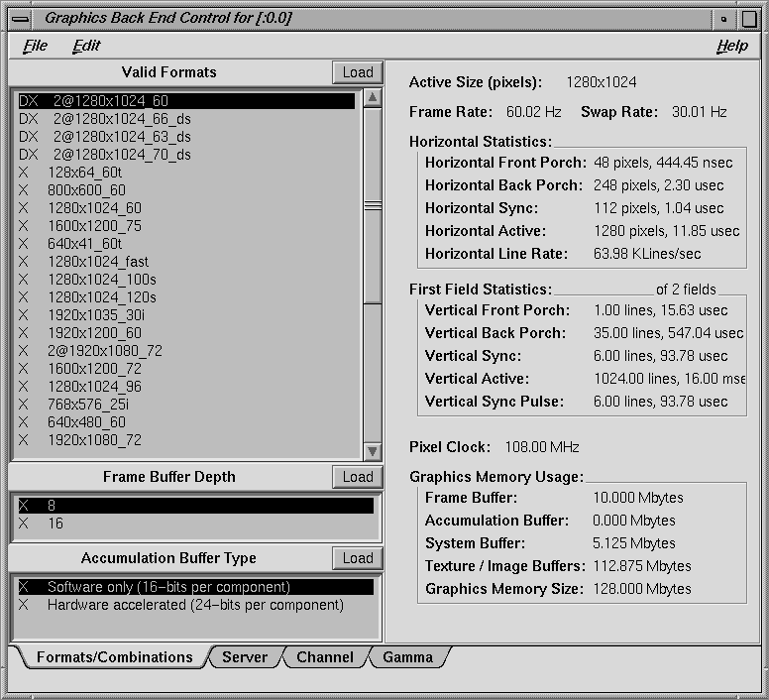Select frame buffer depth 8
The image size is (769, 700).
[x=195, y=506]
